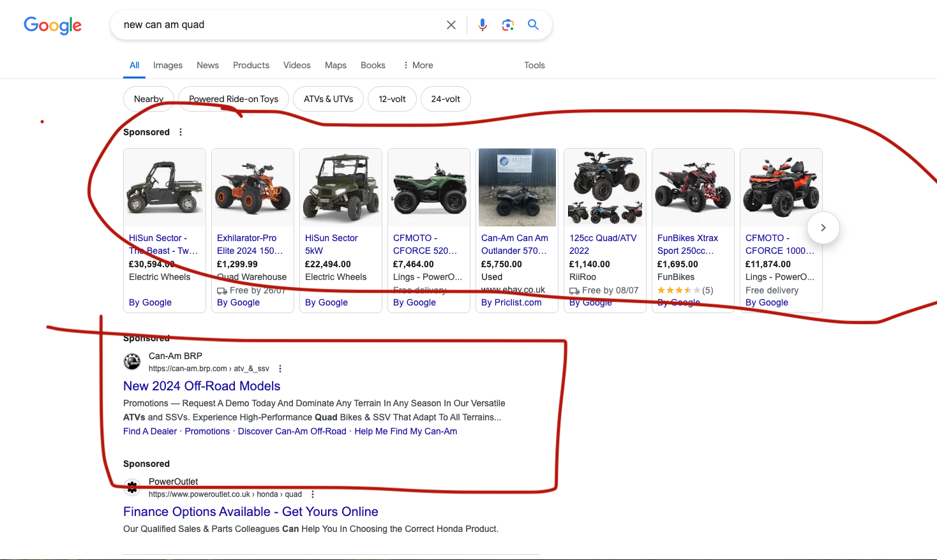The height and width of the screenshot is (560, 937).
Task: Open options menu next to first Sponsored label
Action: (x=181, y=132)
